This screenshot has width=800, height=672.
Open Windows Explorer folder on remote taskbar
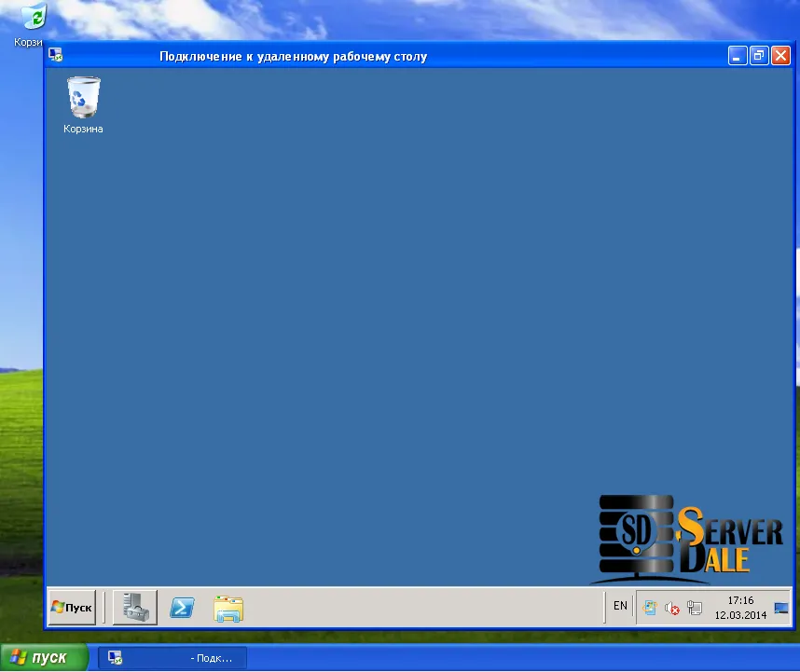[x=228, y=609]
